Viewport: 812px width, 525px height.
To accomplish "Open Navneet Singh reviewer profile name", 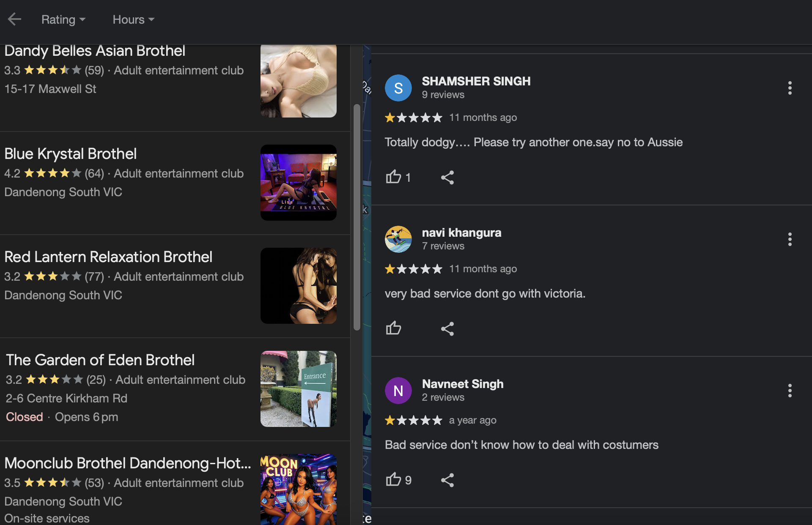I will click(x=463, y=384).
